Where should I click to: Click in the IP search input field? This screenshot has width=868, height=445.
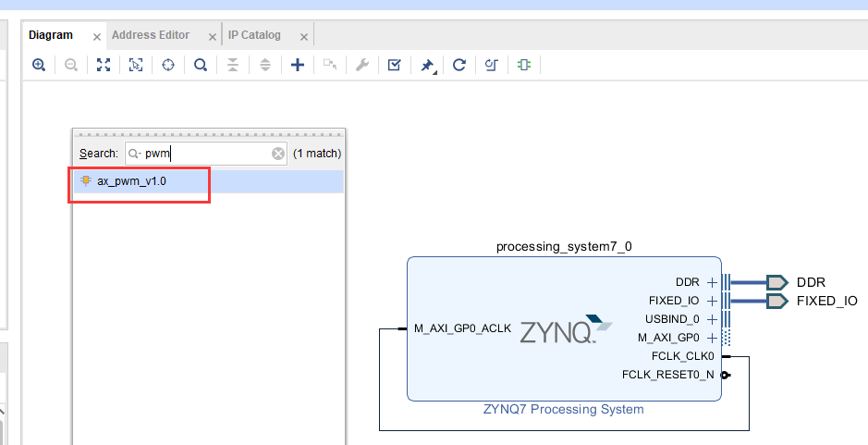click(x=206, y=154)
